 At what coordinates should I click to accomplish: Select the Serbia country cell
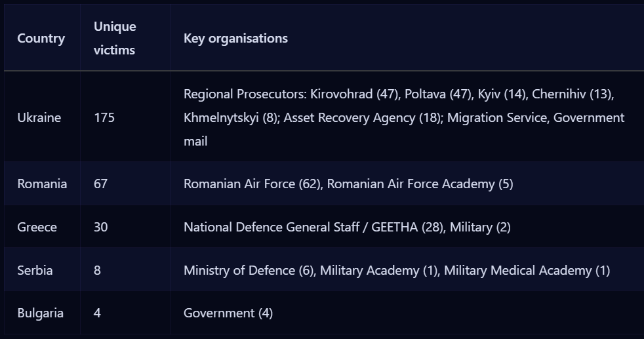(x=35, y=270)
